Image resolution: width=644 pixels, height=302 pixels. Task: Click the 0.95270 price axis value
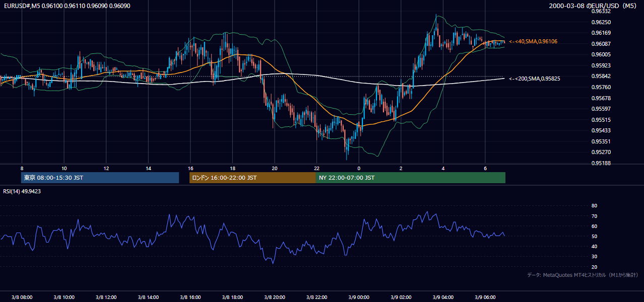(x=601, y=152)
